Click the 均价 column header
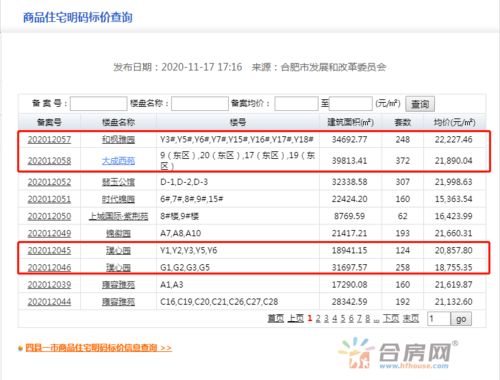 454,122
